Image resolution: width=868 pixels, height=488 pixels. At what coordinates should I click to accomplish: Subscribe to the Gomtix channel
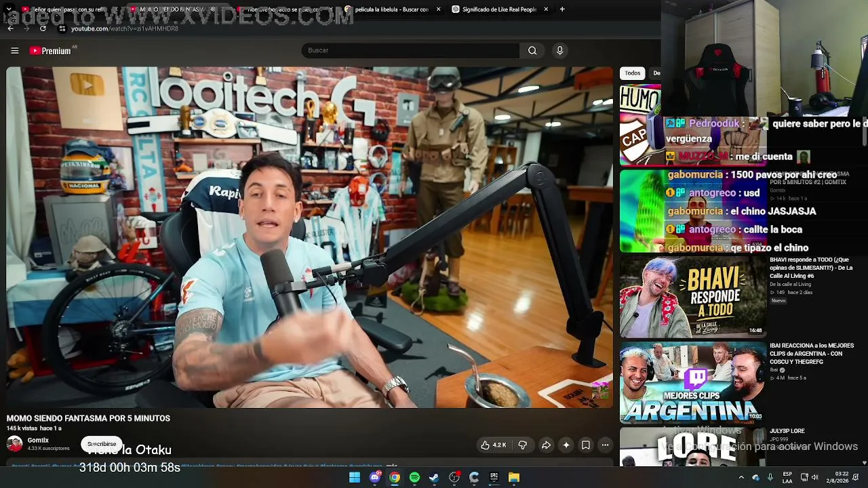click(x=102, y=444)
